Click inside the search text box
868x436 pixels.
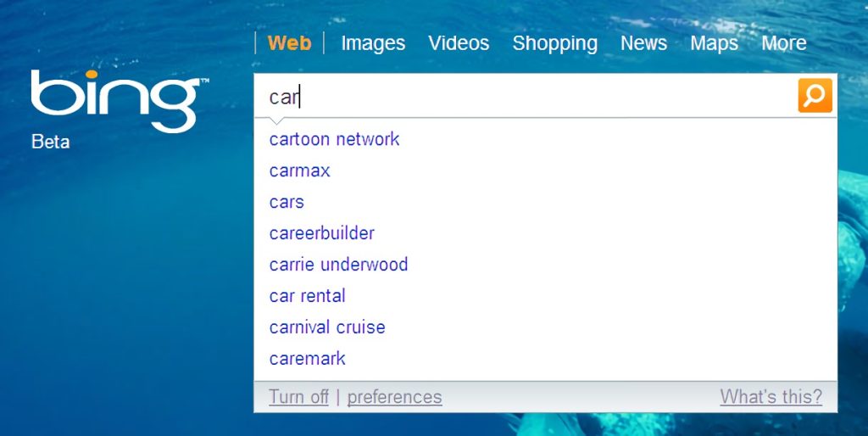[x=525, y=97]
